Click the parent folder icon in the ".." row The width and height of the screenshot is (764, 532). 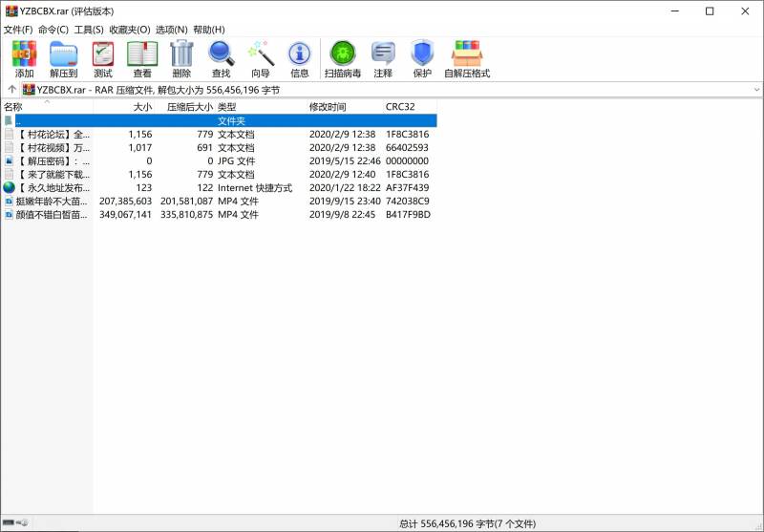(9, 120)
